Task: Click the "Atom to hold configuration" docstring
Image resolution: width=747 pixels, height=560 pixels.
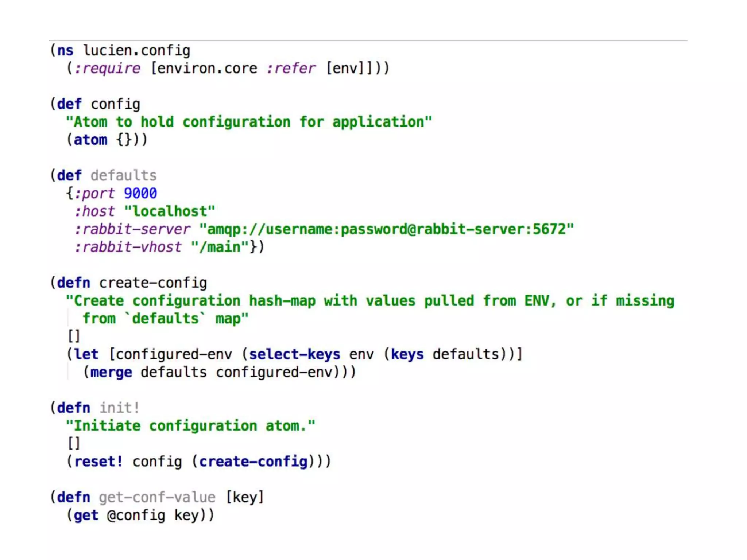Action: (x=249, y=122)
